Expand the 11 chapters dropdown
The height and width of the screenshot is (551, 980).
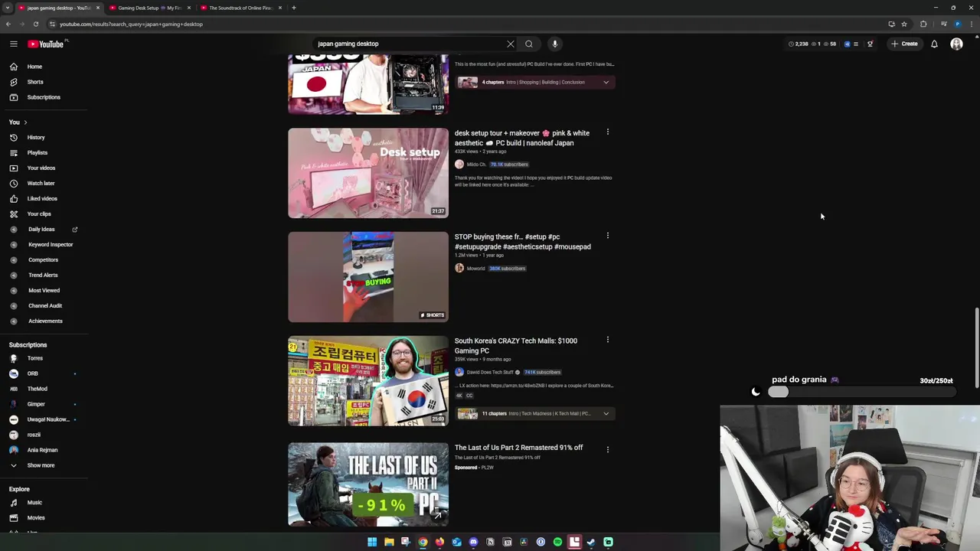[606, 414]
